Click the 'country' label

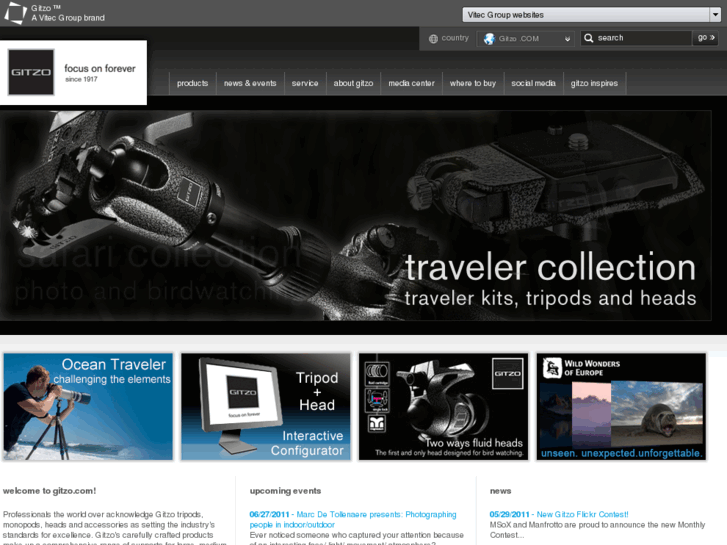[455, 38]
